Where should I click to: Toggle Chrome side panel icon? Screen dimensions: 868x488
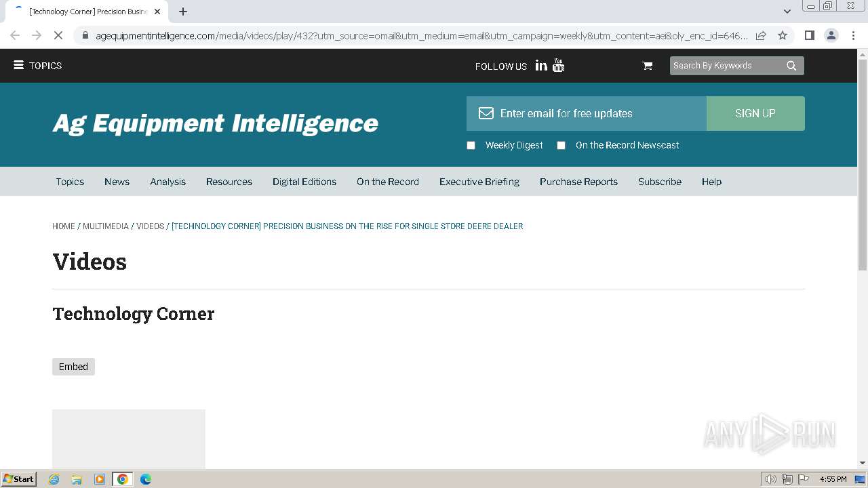coord(810,35)
